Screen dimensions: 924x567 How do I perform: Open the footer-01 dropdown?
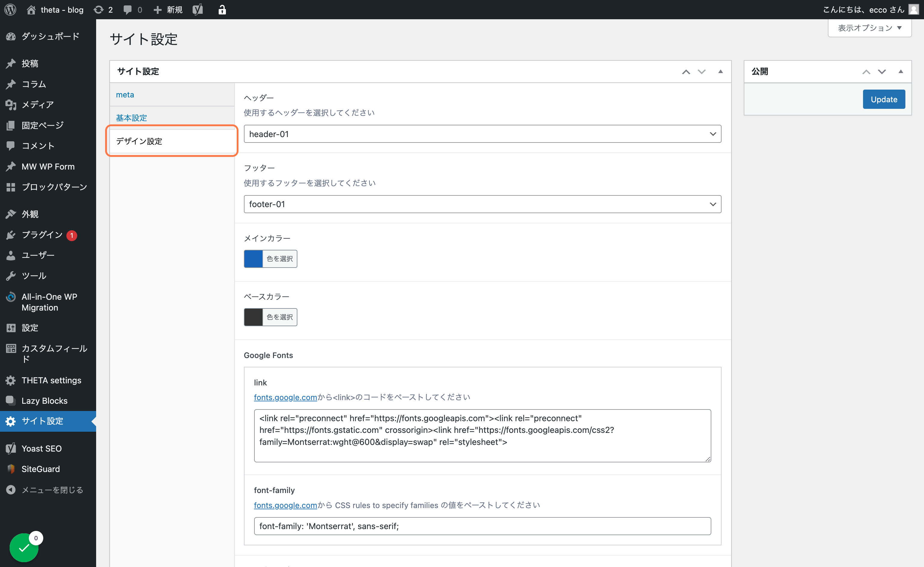click(x=482, y=204)
